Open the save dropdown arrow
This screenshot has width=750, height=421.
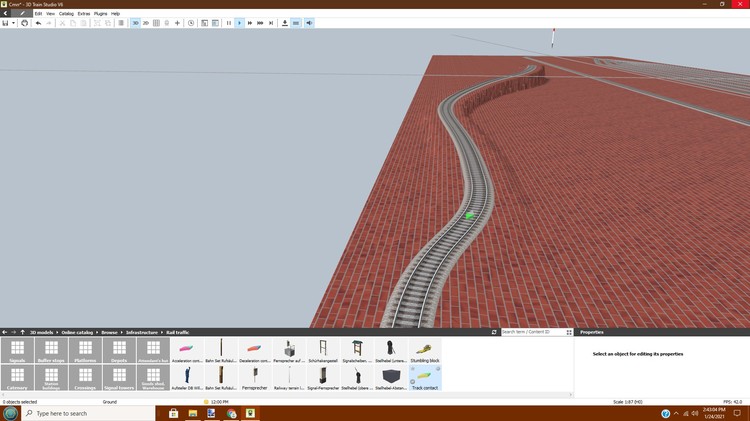14,23
